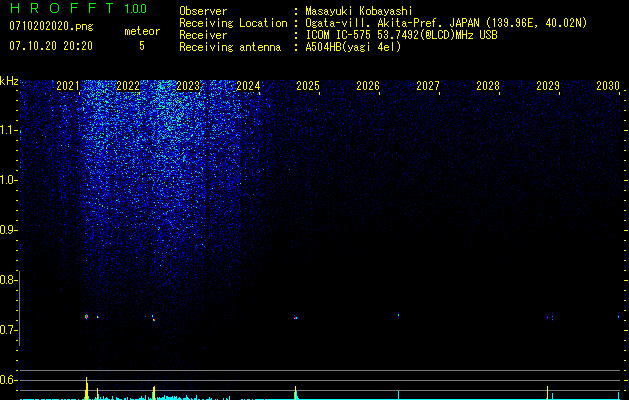Click the 2026 time axis marker

(x=368, y=86)
